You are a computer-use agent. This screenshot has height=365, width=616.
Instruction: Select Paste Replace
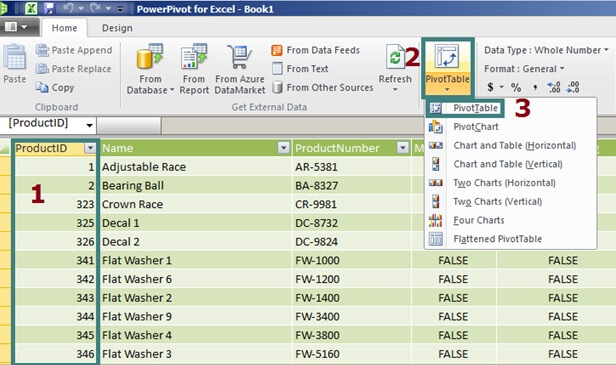(x=73, y=69)
